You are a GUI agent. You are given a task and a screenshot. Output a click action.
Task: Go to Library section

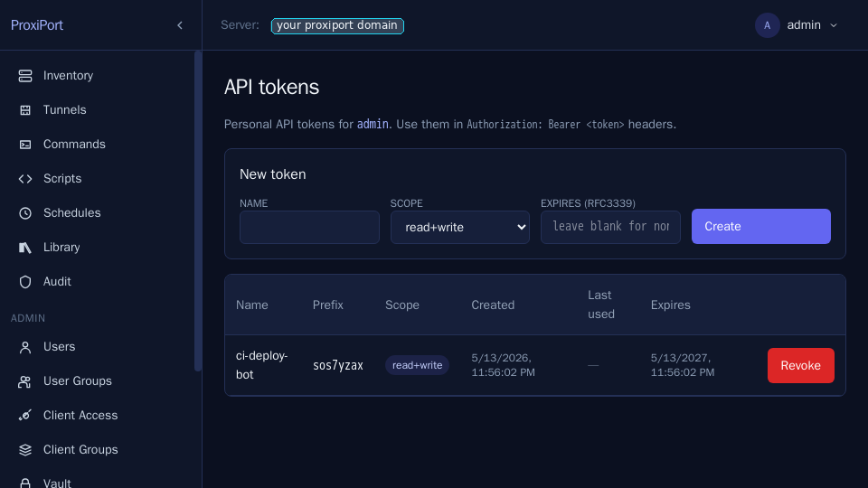(61, 247)
